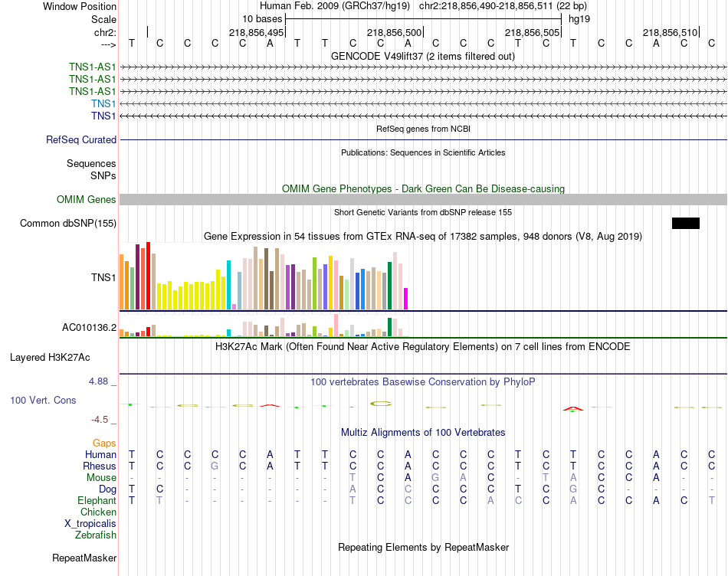
Task: Click the light blue TNS1 gene label
Action: pyautogui.click(x=103, y=103)
